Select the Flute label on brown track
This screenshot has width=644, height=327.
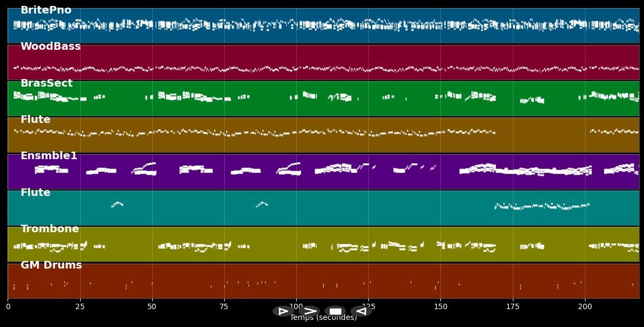[x=35, y=120]
